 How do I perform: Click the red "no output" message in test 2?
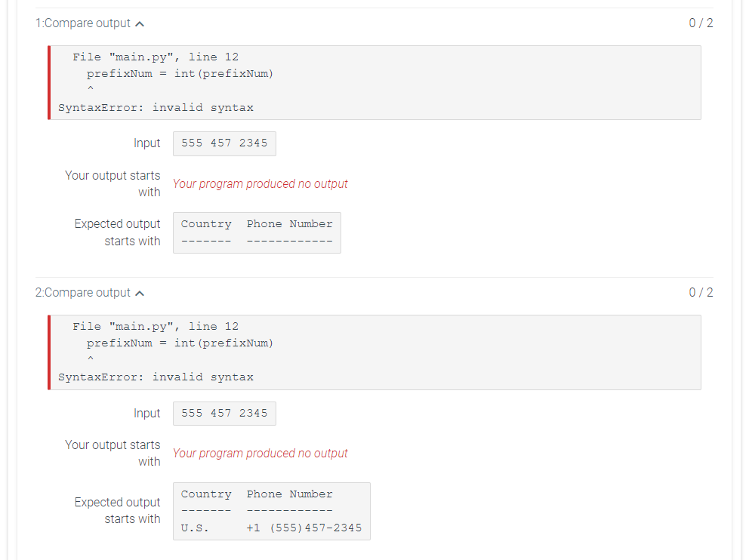[260, 453]
